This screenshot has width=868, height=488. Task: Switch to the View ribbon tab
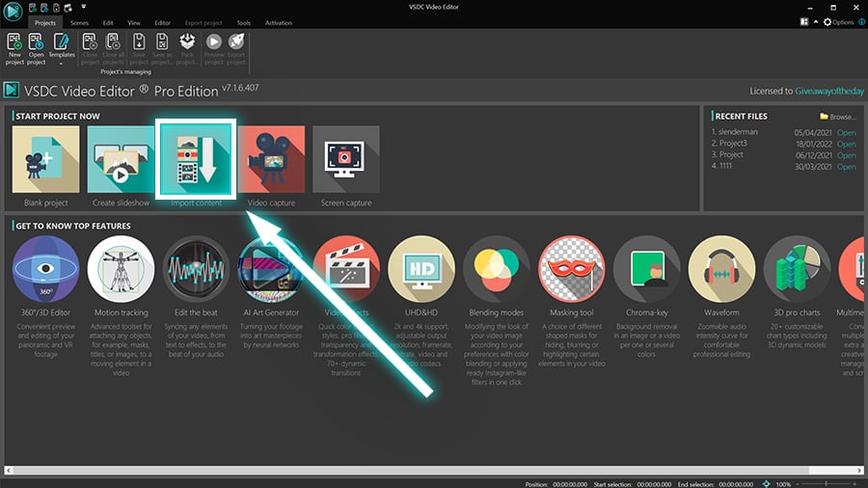[x=134, y=23]
